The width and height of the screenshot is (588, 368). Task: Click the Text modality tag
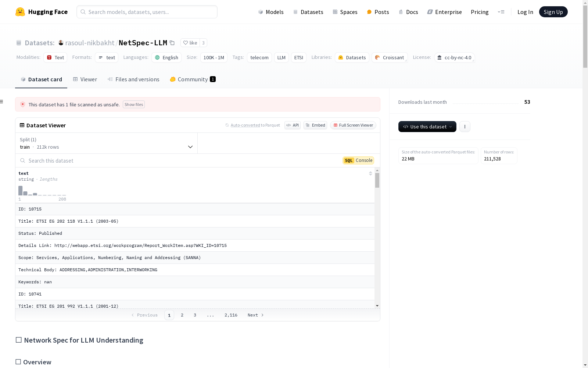55,57
